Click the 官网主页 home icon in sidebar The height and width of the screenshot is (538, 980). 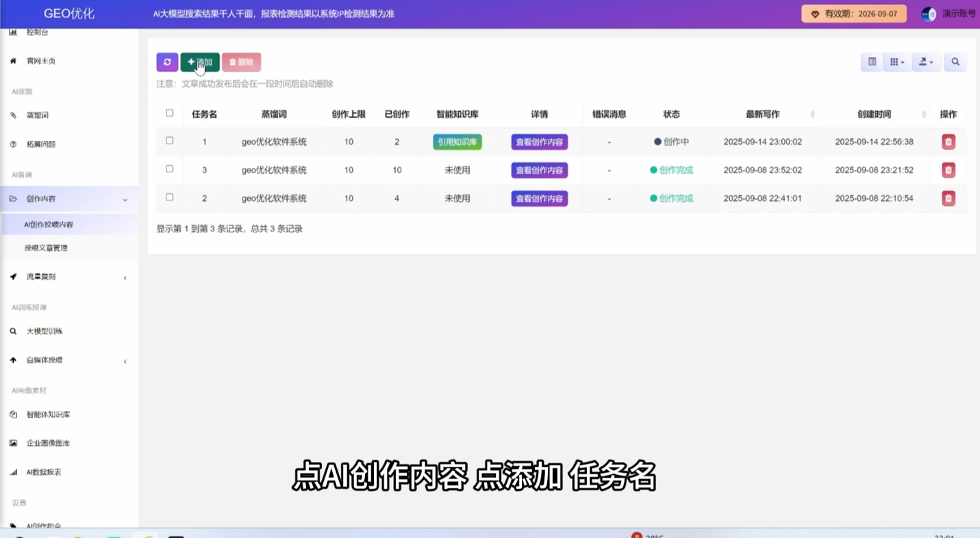(x=13, y=61)
